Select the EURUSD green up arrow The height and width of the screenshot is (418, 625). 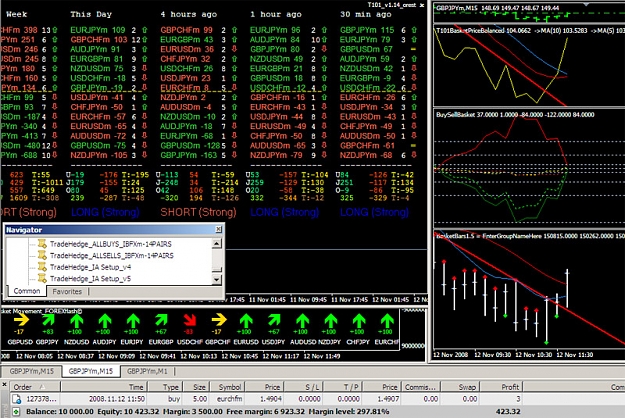246,321
